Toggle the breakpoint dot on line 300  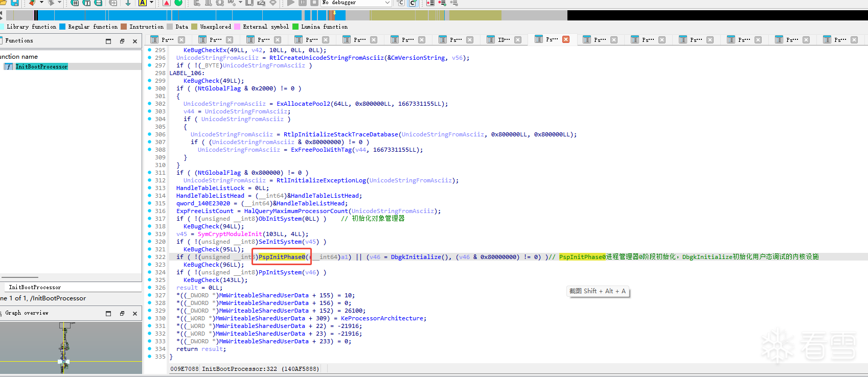coord(149,88)
